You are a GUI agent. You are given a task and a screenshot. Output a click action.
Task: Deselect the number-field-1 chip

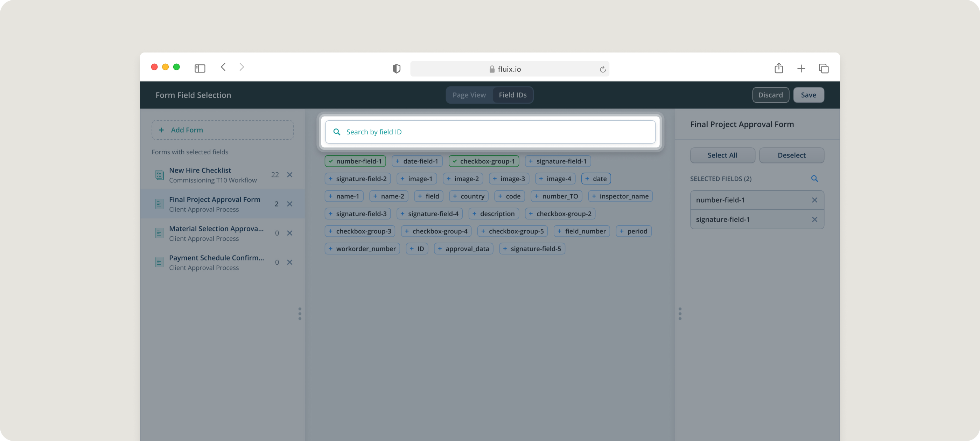(355, 161)
